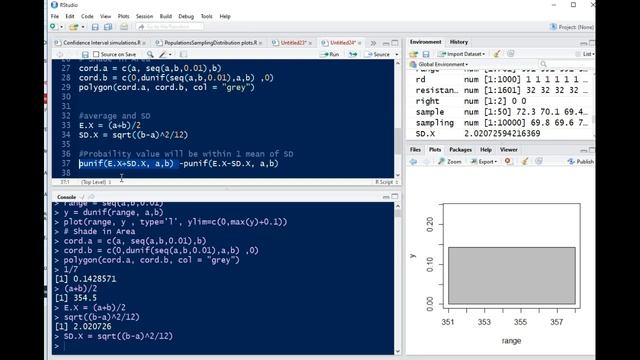Click the New File icon in main toolbar
This screenshot has height=360, width=640.
coord(53,27)
